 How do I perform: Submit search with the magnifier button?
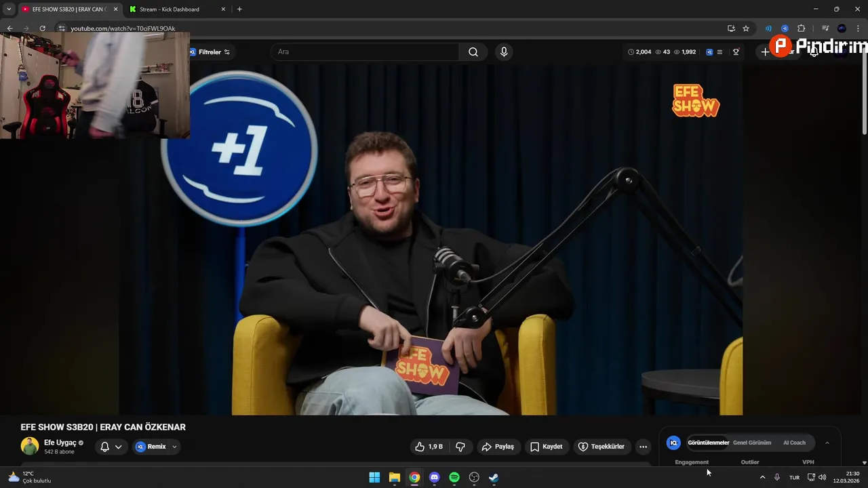(473, 52)
